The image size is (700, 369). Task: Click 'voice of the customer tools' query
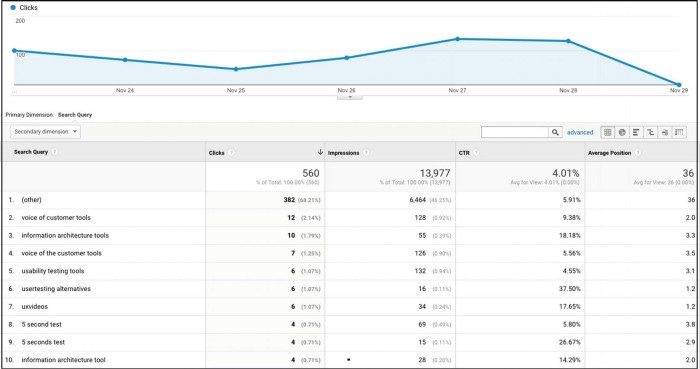click(x=61, y=253)
